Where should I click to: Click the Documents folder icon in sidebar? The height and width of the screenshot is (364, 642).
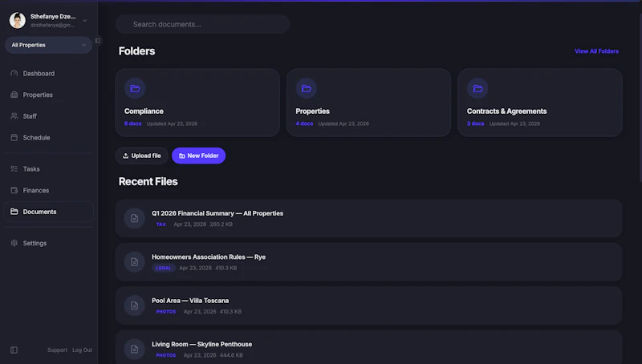14,212
